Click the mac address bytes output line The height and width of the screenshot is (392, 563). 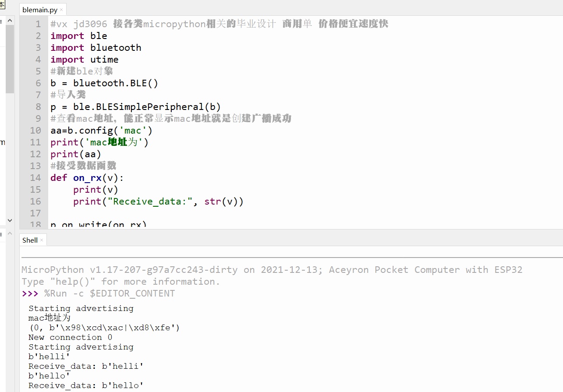click(x=104, y=327)
